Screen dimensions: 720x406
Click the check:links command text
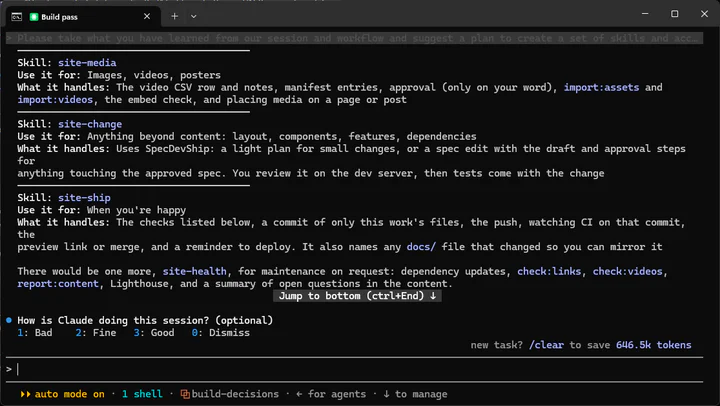549,271
